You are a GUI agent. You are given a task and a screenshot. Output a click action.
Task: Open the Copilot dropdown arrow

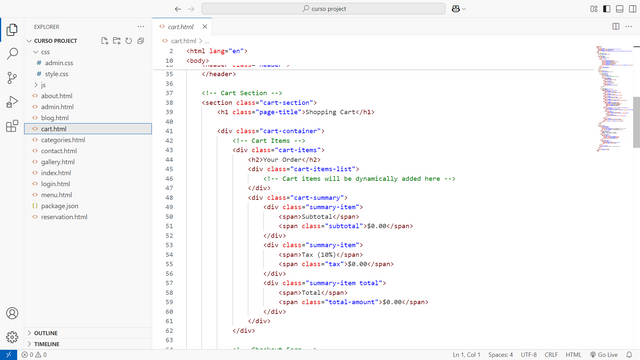pos(464,9)
